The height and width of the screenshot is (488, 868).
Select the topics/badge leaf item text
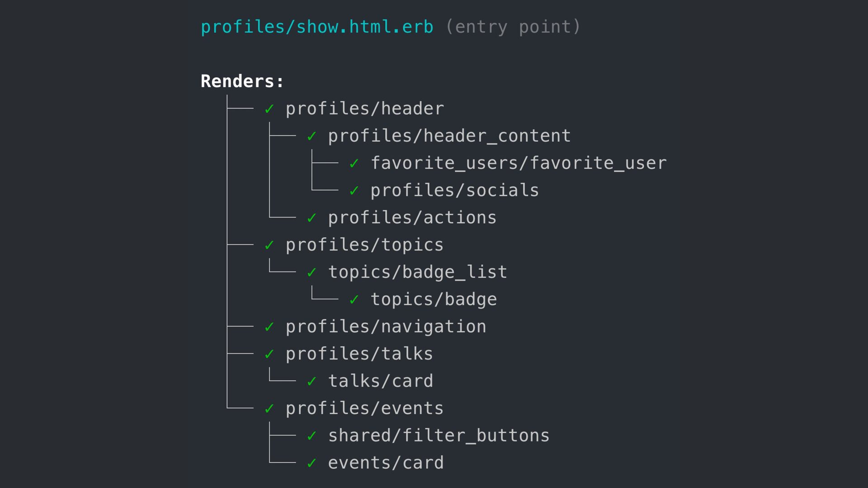(434, 300)
